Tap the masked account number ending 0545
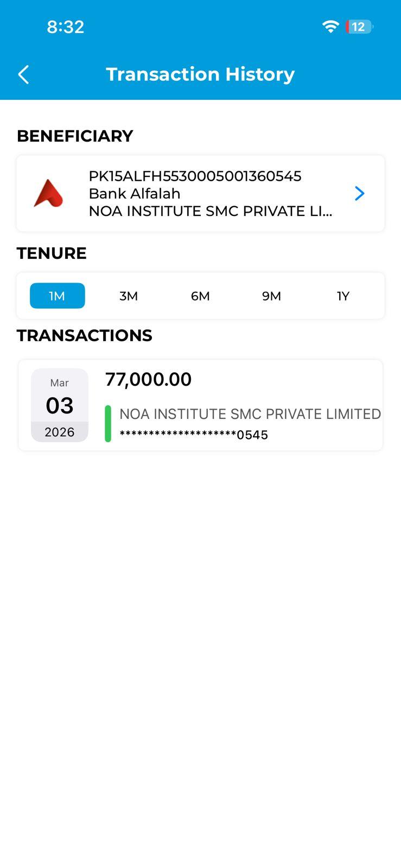401x868 pixels. click(194, 435)
